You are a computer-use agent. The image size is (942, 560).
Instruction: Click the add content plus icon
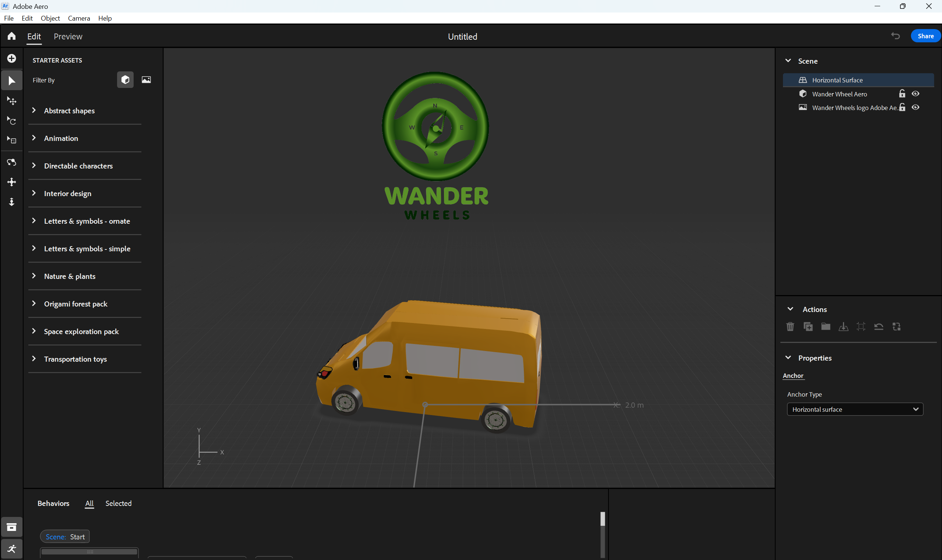click(x=12, y=59)
